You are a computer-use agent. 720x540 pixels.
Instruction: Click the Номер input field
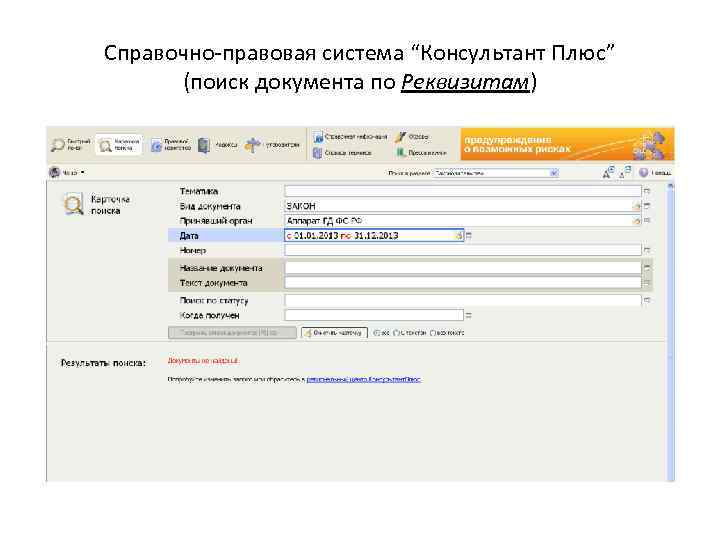[463, 250]
